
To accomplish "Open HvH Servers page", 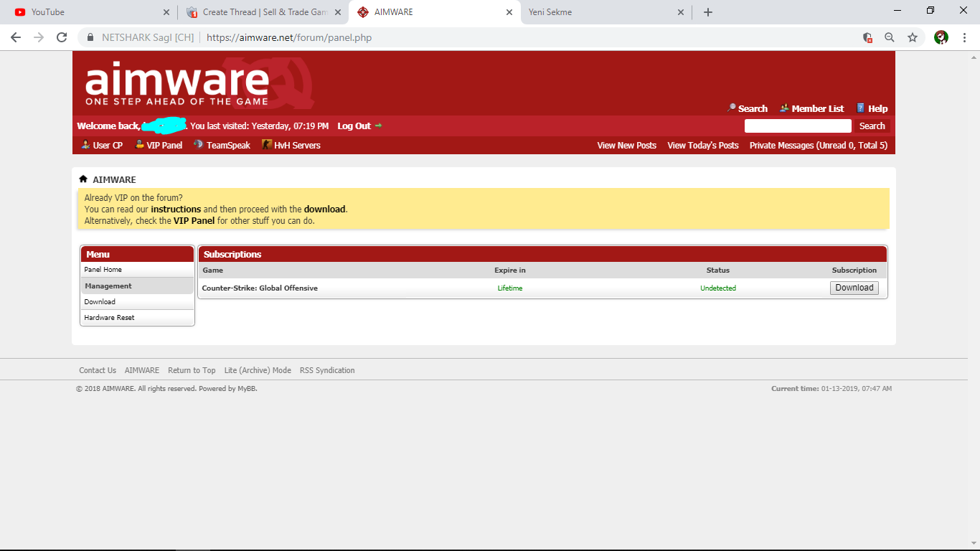I will 291,145.
